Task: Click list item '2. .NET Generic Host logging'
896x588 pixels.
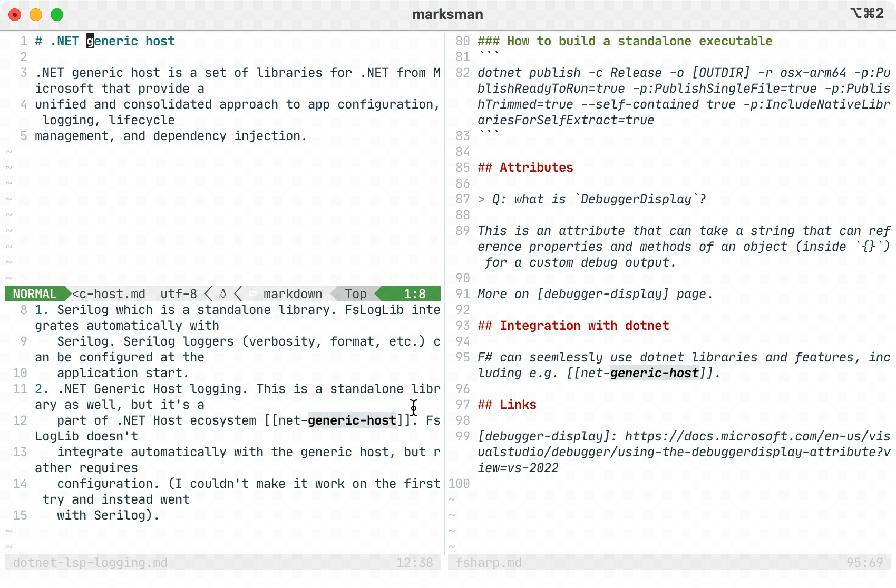Action: click(141, 389)
